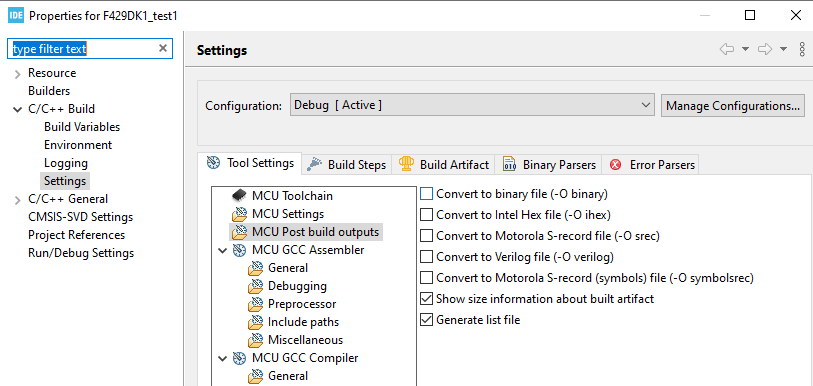The image size is (813, 386).
Task: Select Builders in the properties tree
Action: coord(49,91)
